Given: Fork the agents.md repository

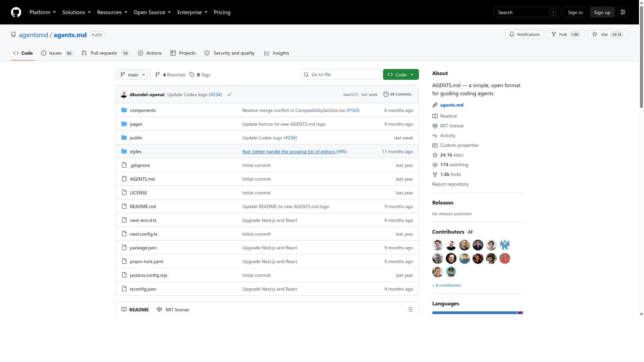Looking at the screenshot, I should tap(566, 35).
